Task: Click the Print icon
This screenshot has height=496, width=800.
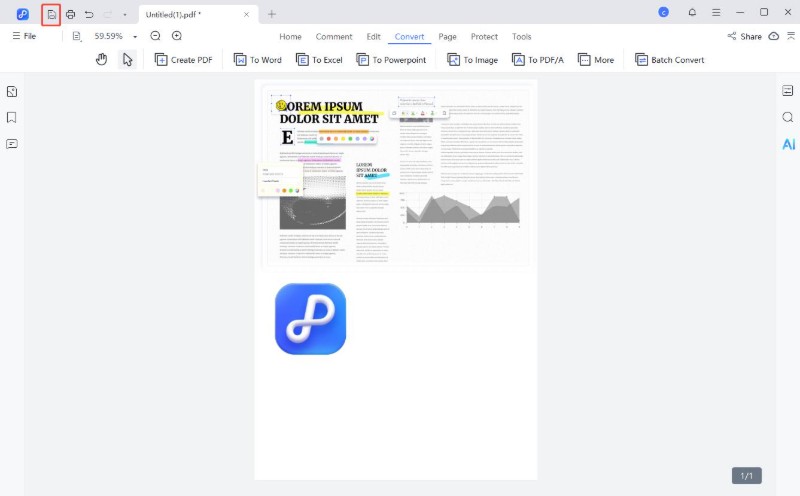Action: (70, 14)
